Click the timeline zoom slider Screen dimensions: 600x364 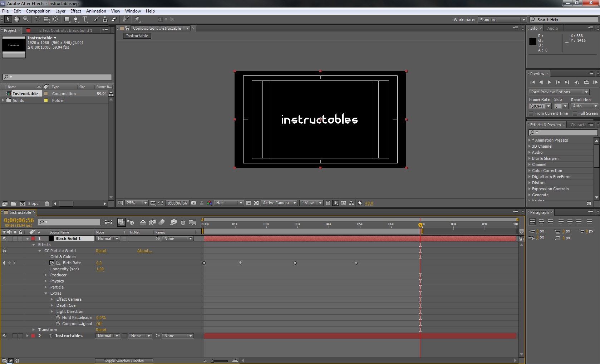click(x=220, y=361)
